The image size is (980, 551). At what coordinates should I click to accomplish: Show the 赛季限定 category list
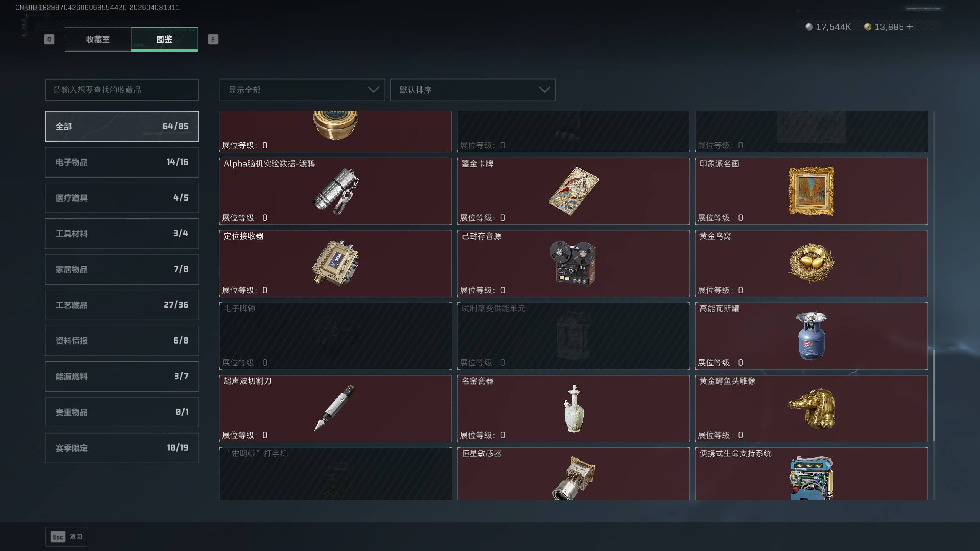[122, 448]
